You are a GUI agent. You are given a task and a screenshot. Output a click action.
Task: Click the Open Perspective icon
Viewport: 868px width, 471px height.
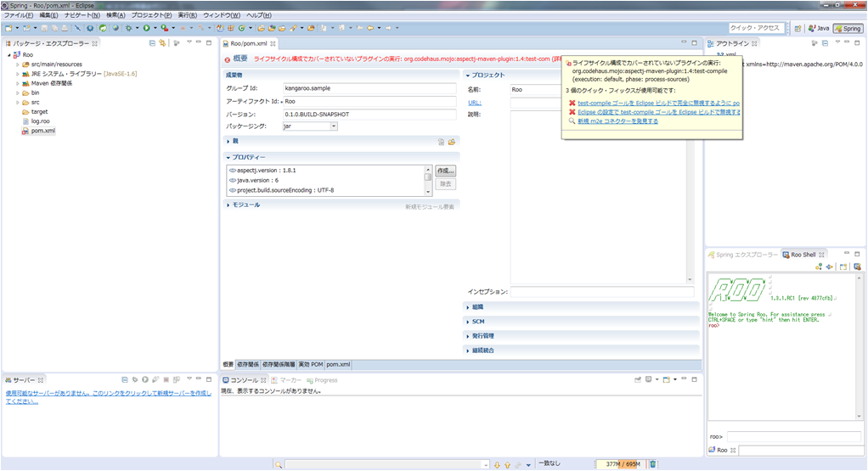(798, 28)
